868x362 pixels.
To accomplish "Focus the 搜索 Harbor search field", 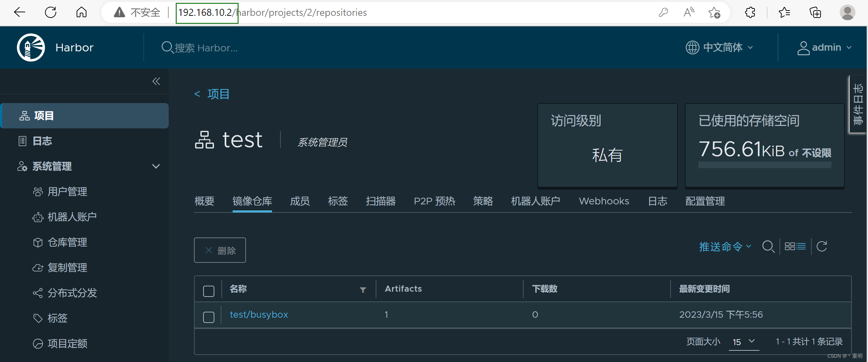I will (x=206, y=47).
